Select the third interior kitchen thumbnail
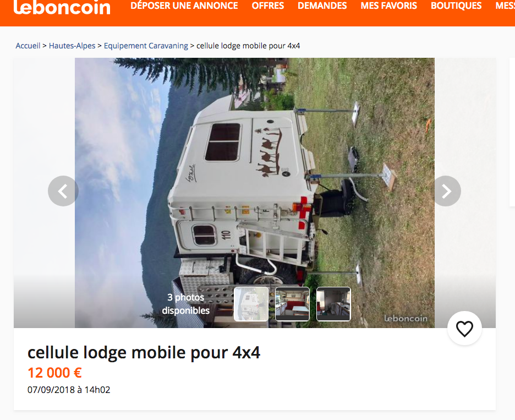This screenshot has height=420, width=515. [333, 304]
